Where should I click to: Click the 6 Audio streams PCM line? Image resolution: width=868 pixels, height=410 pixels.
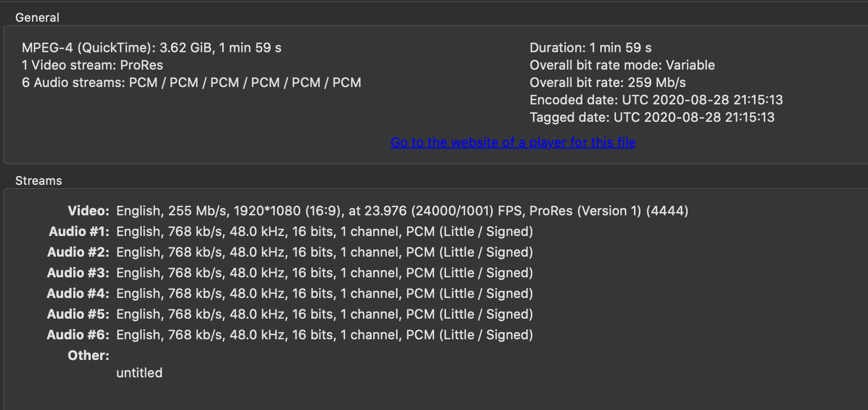(x=191, y=82)
